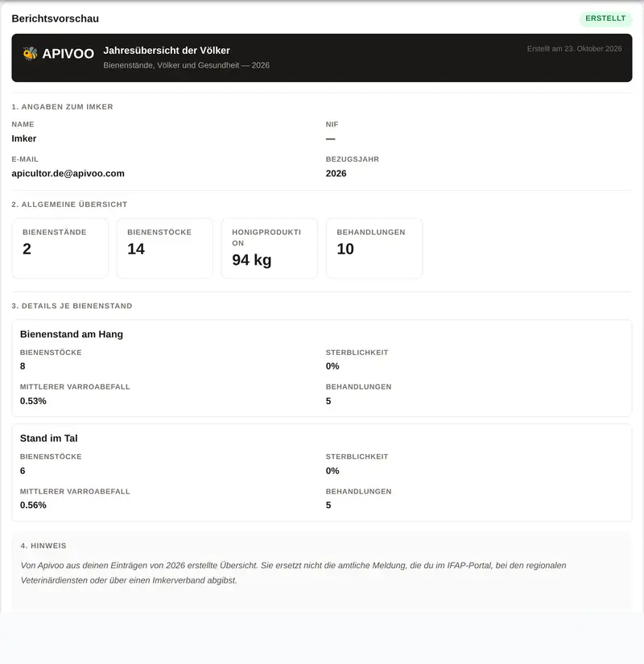The image size is (644, 664).
Task: Click the Behandlungen summary card showing 10
Action: point(374,248)
